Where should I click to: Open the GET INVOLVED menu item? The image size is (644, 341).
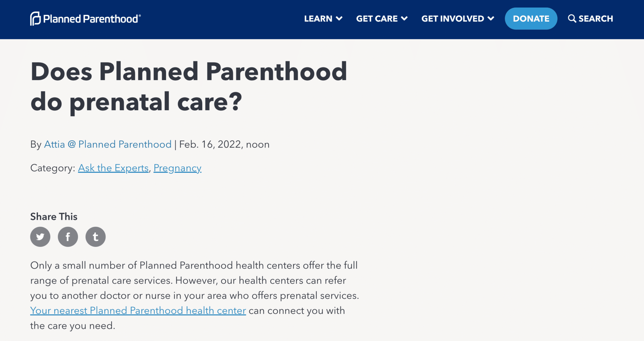tap(453, 19)
